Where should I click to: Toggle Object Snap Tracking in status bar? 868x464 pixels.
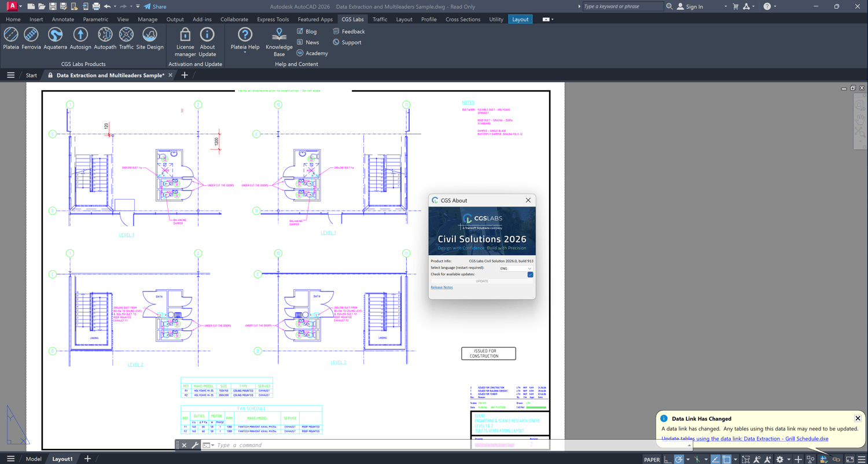(x=716, y=459)
